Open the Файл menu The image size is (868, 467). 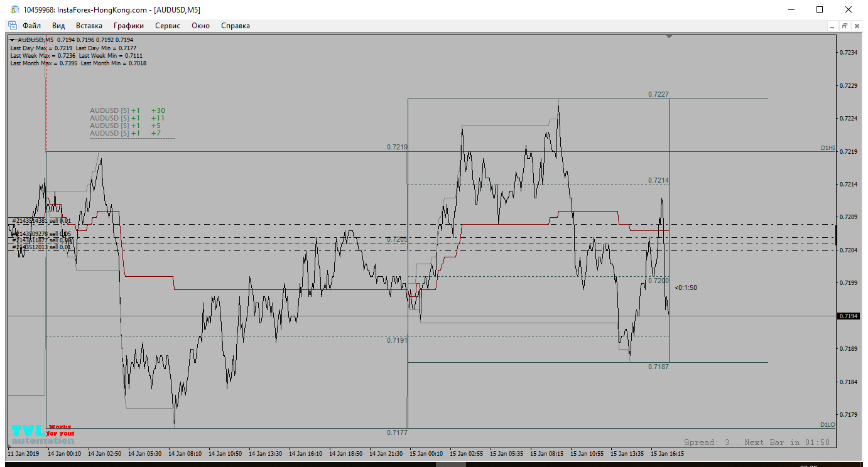coord(31,26)
